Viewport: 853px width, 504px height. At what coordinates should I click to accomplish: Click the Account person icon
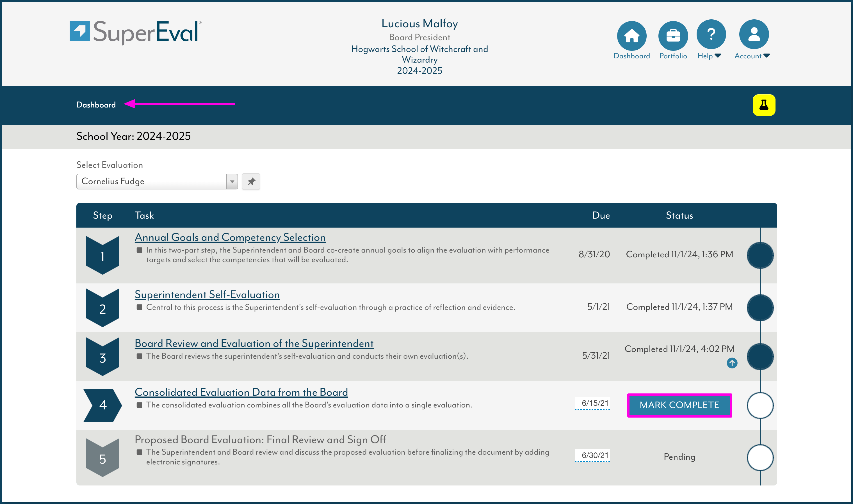tap(754, 34)
